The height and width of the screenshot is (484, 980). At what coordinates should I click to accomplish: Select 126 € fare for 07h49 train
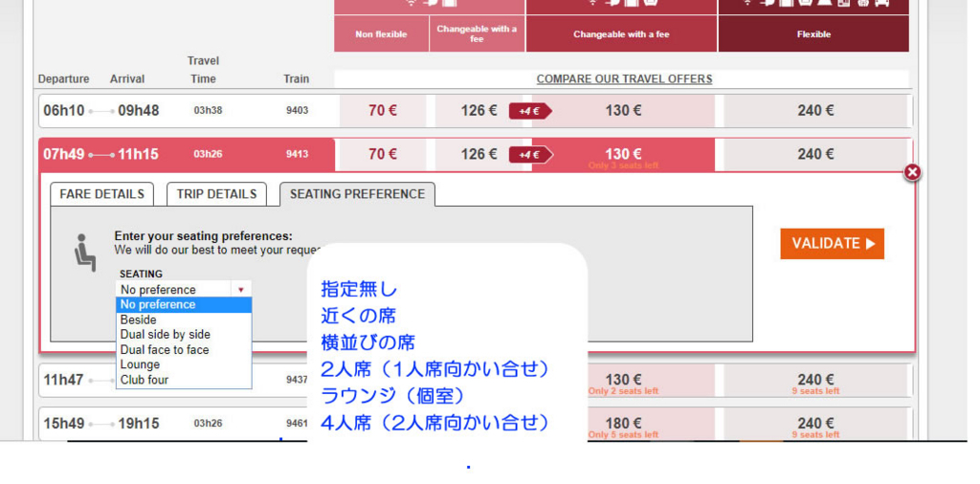pos(479,154)
